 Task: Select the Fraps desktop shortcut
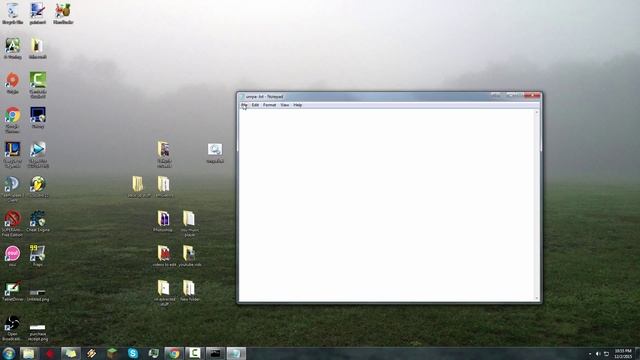38,256
